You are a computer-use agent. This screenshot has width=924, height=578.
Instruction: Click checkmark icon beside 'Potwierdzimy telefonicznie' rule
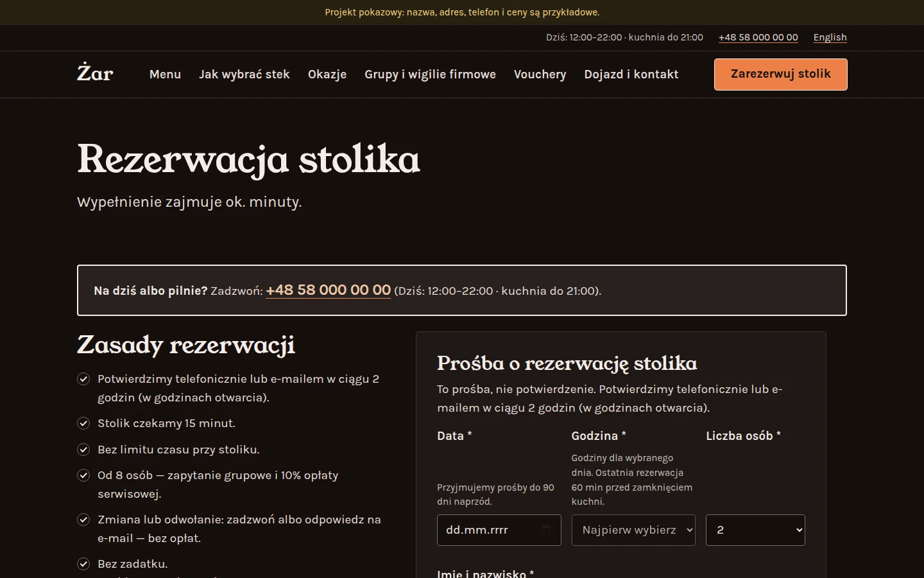click(x=83, y=379)
